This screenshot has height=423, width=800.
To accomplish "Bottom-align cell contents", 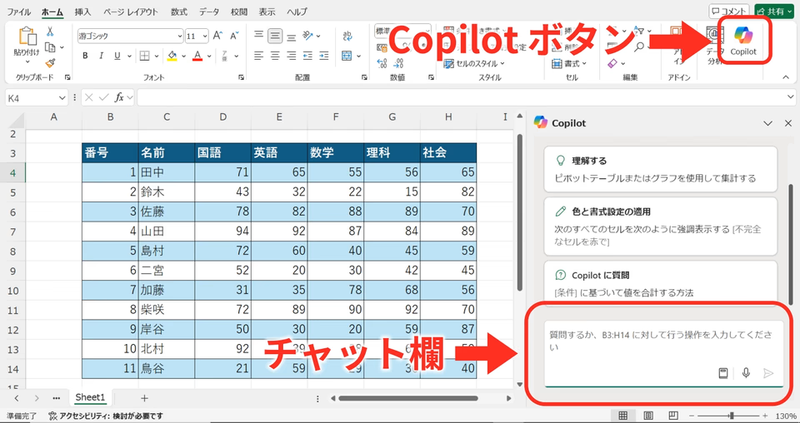I will 291,36.
